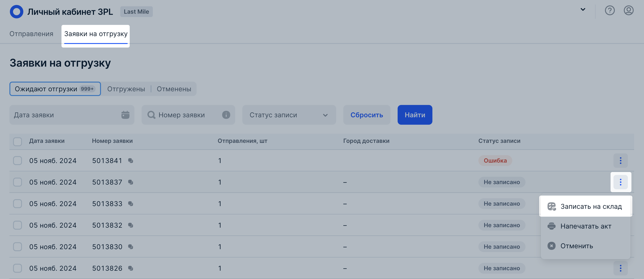Click the blue circle logo
This screenshot has width=644, height=279.
pyautogui.click(x=17, y=12)
